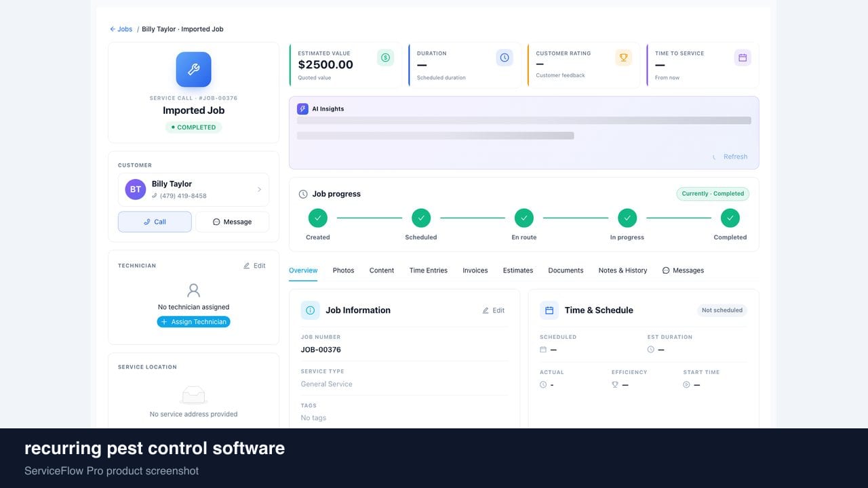
Task: Click the calendar icon under Scheduled
Action: coord(543,350)
